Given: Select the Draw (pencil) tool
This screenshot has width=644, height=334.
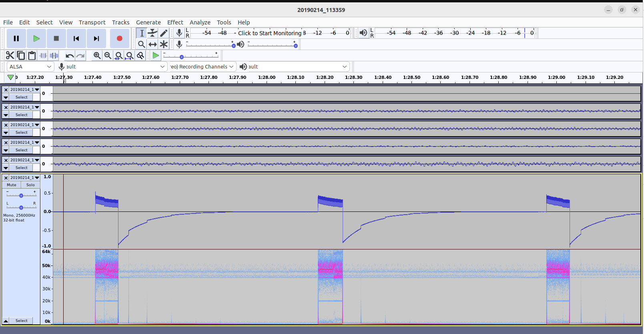Looking at the screenshot, I should point(164,33).
